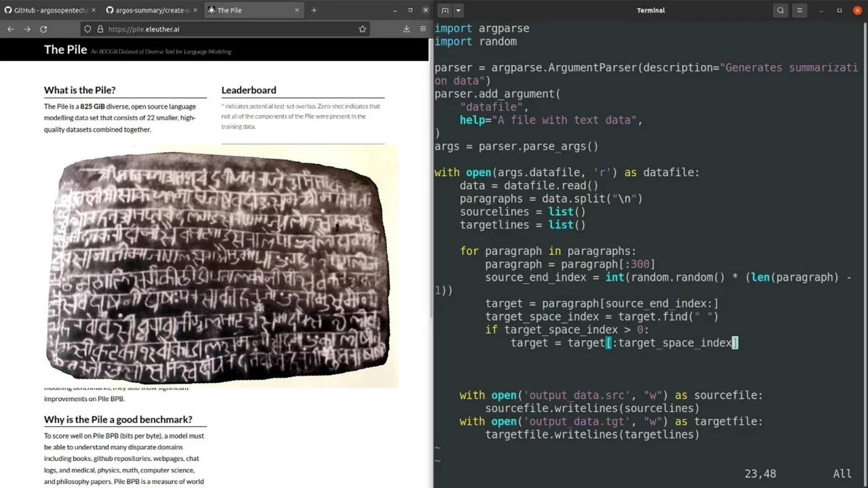Click 'for paragraph in paragraphs:' line
The height and width of the screenshot is (488, 868).
coord(548,251)
